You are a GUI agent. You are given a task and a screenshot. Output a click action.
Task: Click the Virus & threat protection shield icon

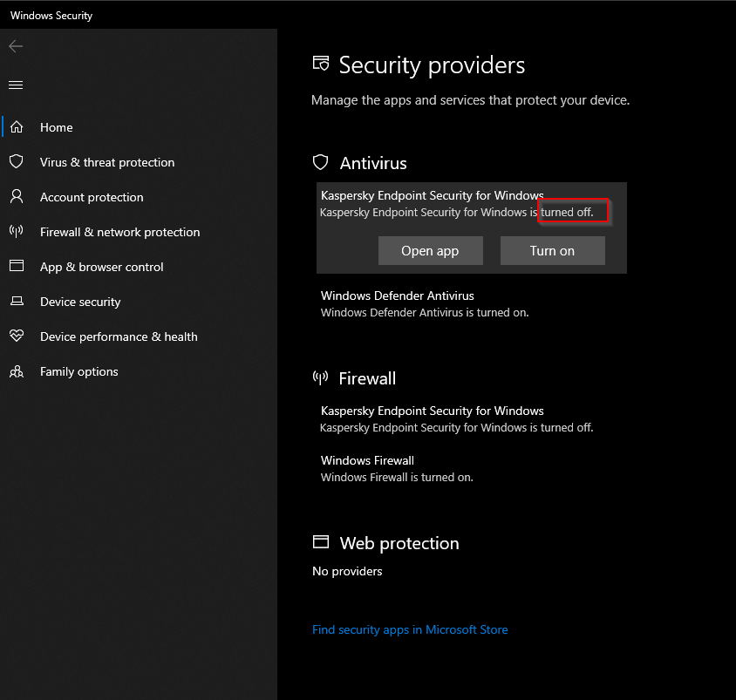click(16, 162)
